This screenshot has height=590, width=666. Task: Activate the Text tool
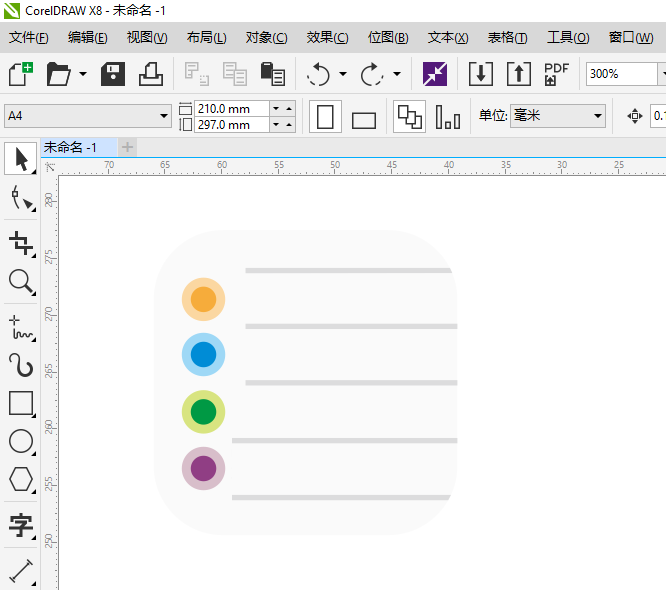click(x=21, y=525)
